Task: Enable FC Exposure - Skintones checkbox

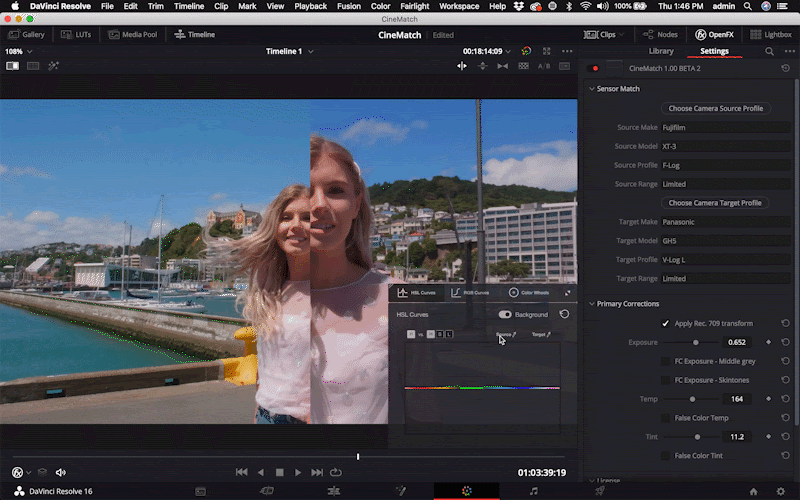Action: click(666, 380)
